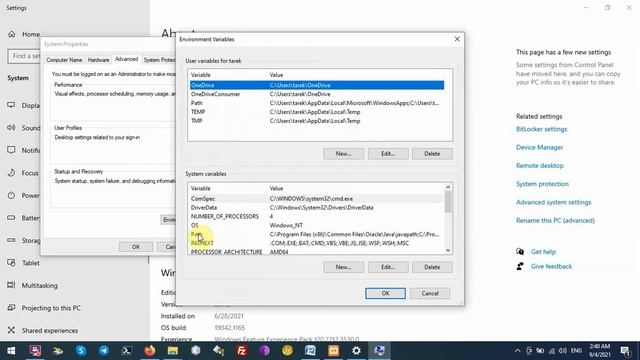Viewport: 640px width, 360px height.
Task: Launch Firefox from the taskbar
Action: (150, 351)
